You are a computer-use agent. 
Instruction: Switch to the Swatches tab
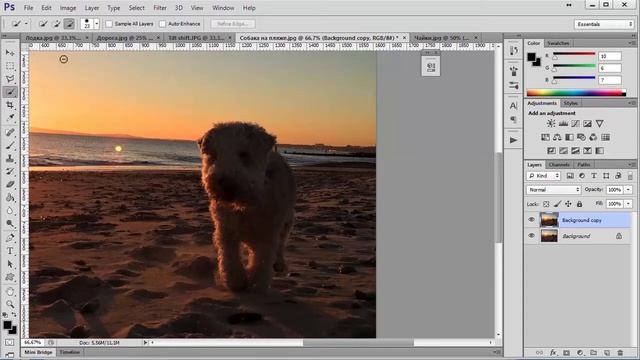click(x=558, y=43)
